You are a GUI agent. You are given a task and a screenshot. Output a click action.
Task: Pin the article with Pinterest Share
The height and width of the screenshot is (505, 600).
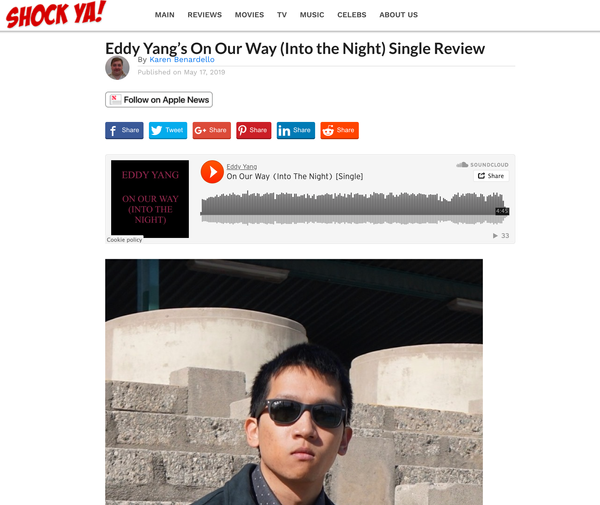tap(254, 130)
